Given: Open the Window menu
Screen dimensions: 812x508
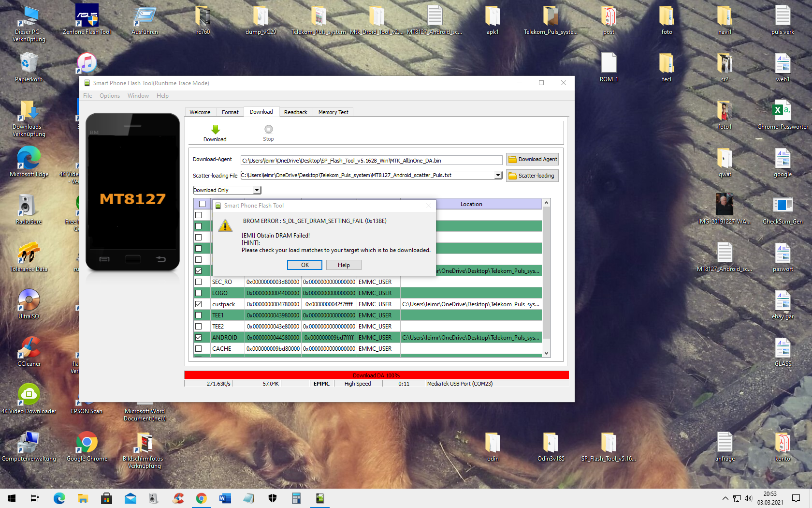Looking at the screenshot, I should click(138, 96).
